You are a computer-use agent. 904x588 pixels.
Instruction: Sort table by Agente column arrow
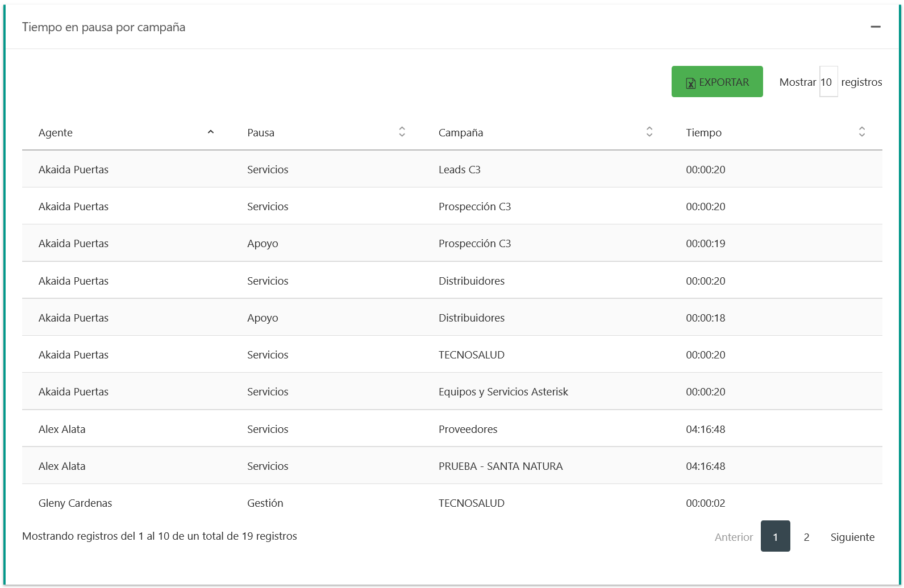(210, 132)
